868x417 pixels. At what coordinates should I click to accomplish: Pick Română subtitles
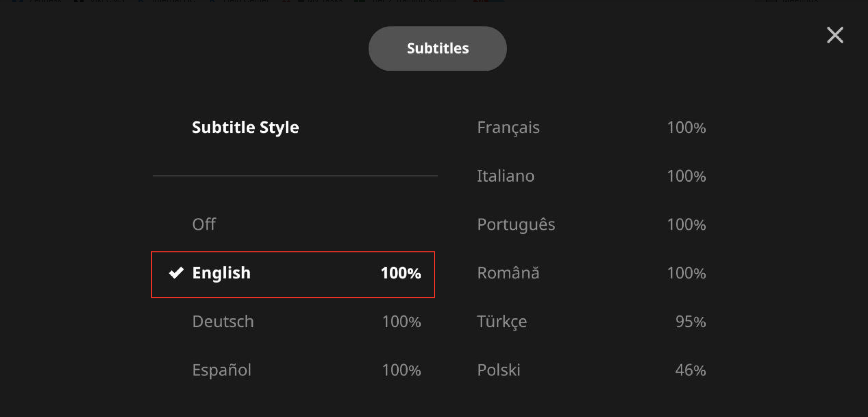tap(592, 273)
